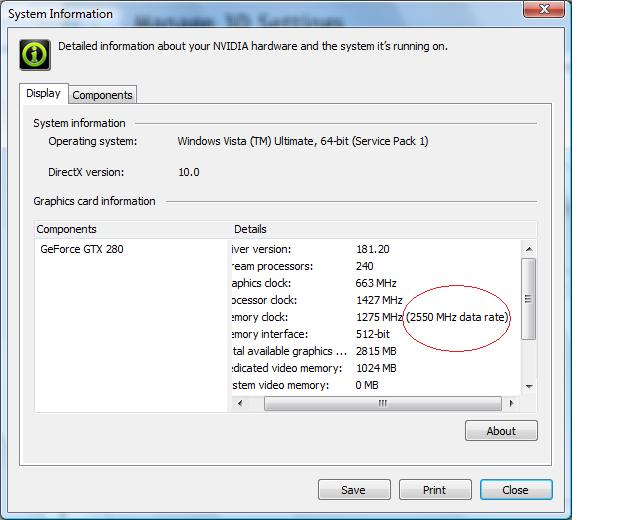Click the Windows Vista Ultimate operating system text
This screenshot has height=520, width=640.
[303, 141]
